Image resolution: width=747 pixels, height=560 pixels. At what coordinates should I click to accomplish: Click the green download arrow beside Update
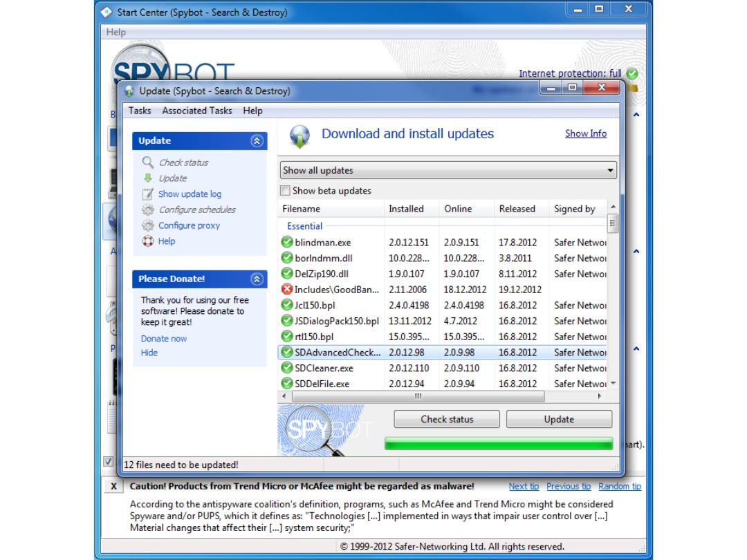click(x=148, y=178)
